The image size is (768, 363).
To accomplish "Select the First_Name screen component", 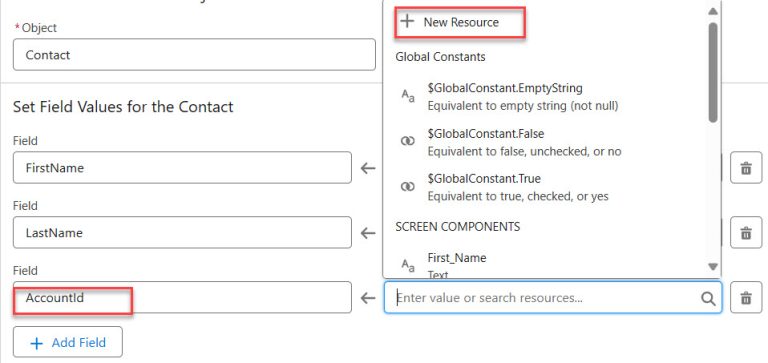I will [x=456, y=258].
